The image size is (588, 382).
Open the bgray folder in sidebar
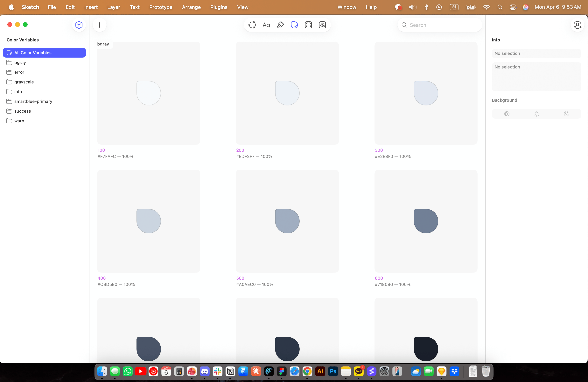(x=20, y=62)
